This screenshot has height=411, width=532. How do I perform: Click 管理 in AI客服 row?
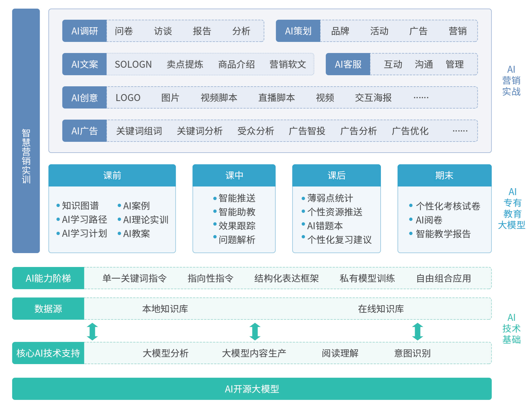pyautogui.click(x=455, y=64)
